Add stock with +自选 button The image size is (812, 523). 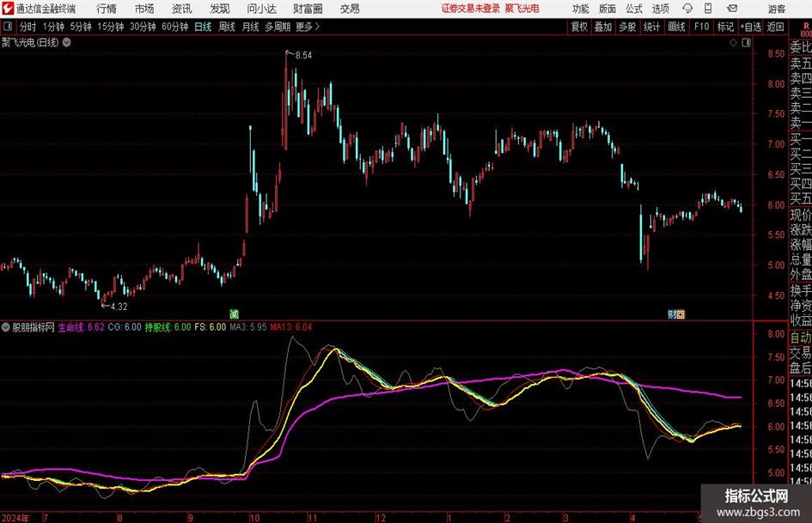click(x=750, y=27)
